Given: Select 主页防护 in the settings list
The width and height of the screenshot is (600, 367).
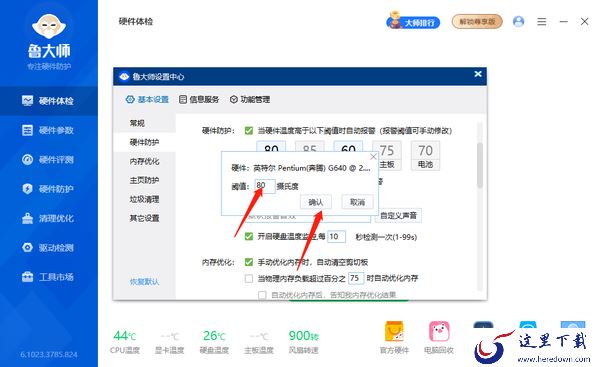Looking at the screenshot, I should (145, 180).
